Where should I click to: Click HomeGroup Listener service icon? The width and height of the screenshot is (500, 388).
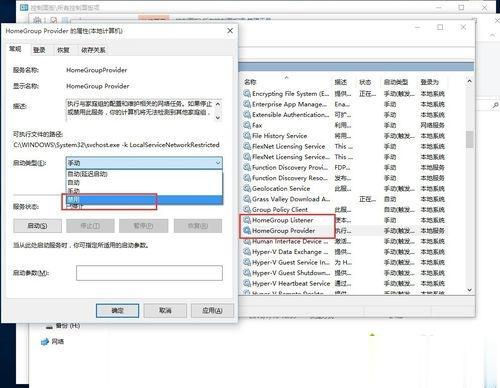point(247,220)
